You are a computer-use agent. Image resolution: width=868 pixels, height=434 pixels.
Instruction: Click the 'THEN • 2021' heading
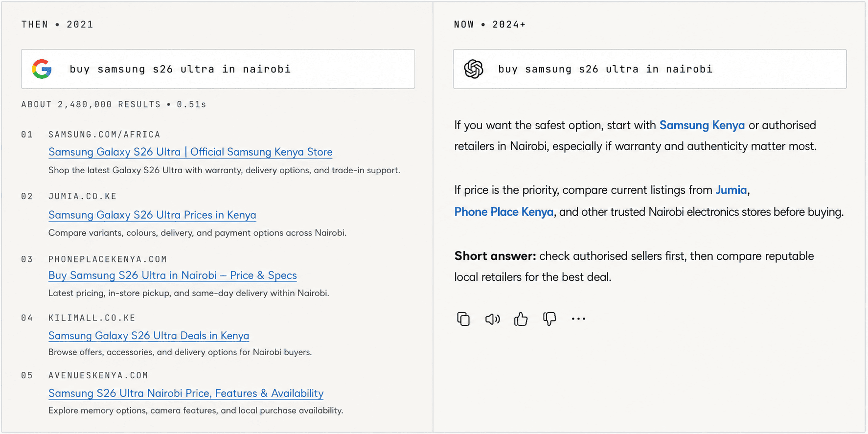pos(57,24)
